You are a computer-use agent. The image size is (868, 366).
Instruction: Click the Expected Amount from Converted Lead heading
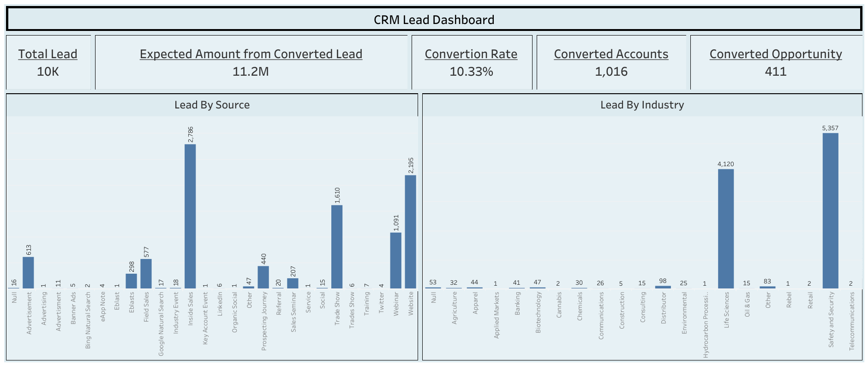click(251, 54)
